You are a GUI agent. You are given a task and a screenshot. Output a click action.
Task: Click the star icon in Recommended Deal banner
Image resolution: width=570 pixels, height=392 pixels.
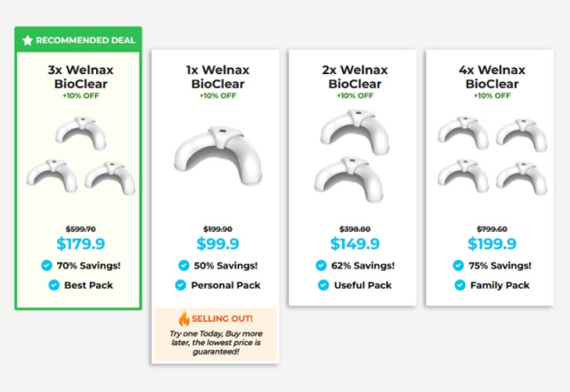28,40
